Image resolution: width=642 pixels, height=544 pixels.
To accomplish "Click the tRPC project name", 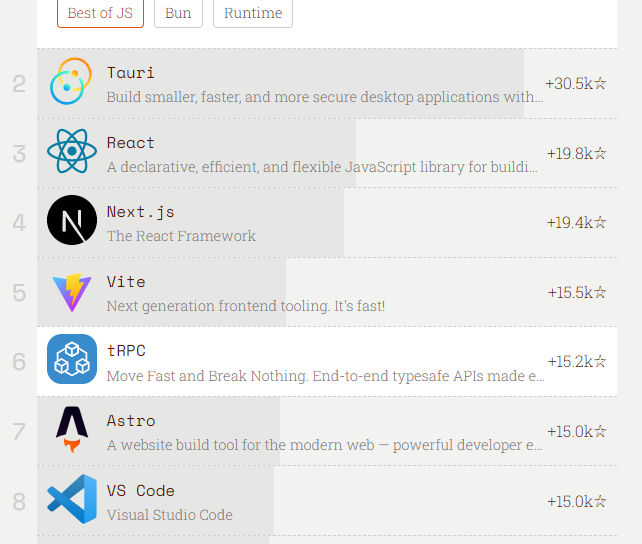I will coord(126,351).
